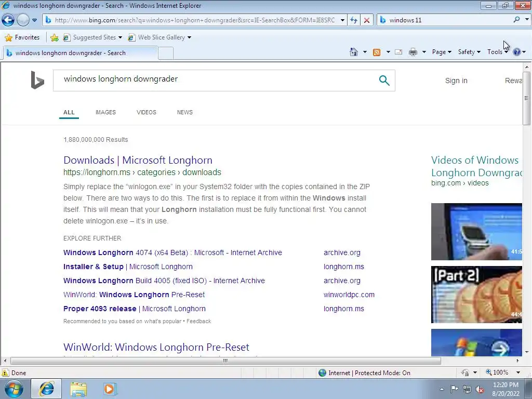Open WinWorld: Windows Longhorn Pre-Reset result title
532x399 pixels.
(x=156, y=347)
